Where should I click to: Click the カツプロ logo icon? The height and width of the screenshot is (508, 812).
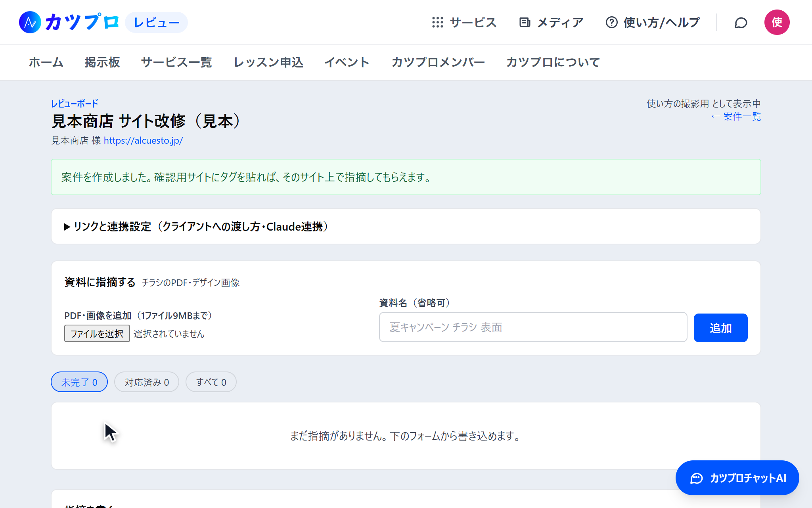[30, 22]
